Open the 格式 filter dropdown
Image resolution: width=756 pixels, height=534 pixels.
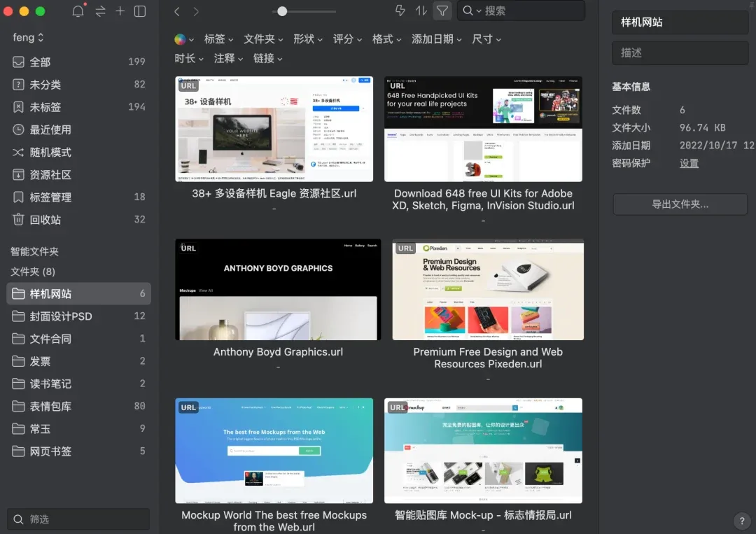pyautogui.click(x=386, y=39)
